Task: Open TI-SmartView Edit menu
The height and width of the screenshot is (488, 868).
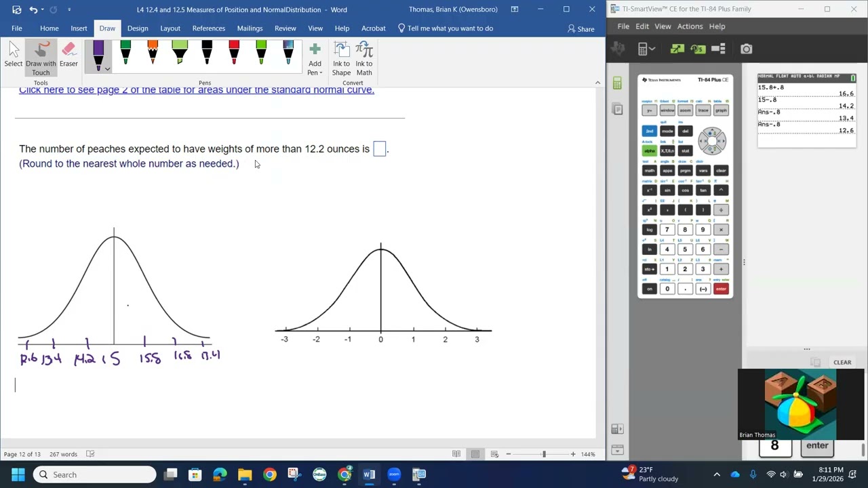Action: (x=642, y=26)
